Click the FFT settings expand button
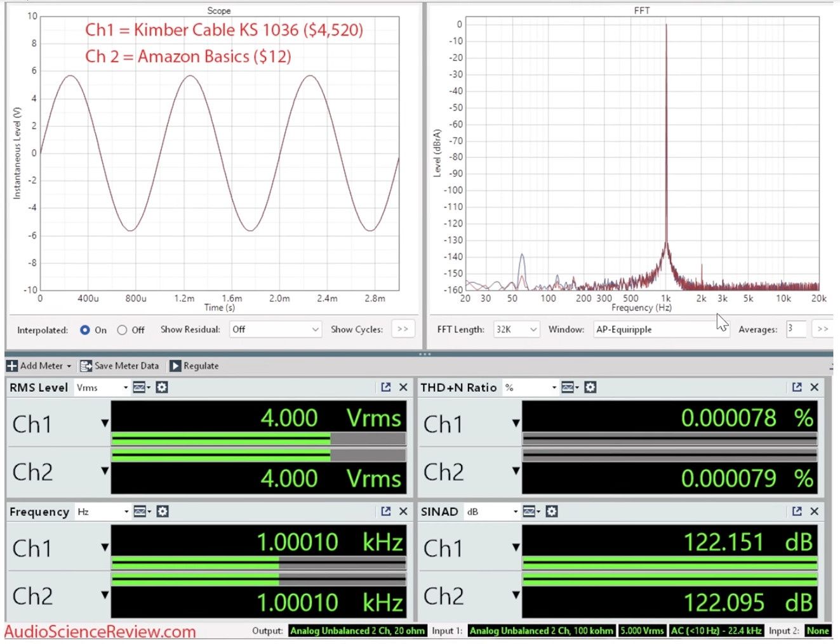This screenshot has height=644, width=840. tap(823, 329)
